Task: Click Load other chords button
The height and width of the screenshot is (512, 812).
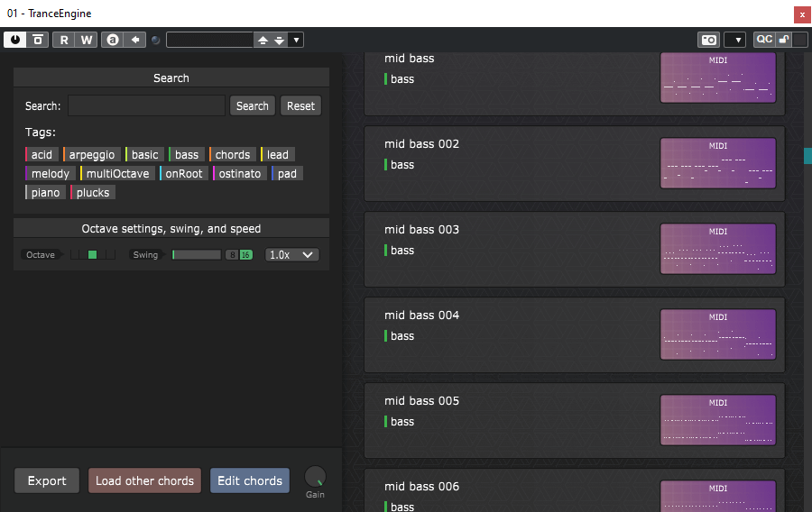Action: point(144,480)
